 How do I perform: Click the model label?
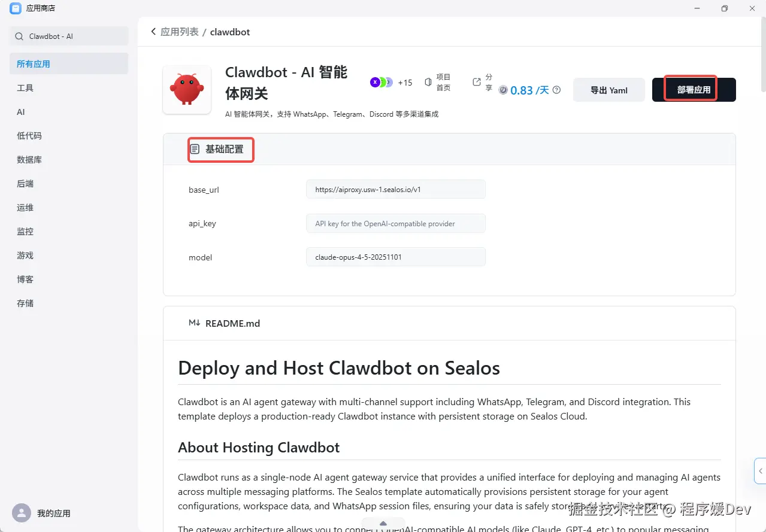201,257
